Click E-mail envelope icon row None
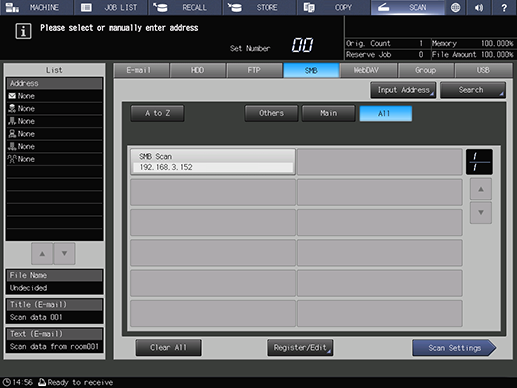This screenshot has height=388, width=517. coord(12,96)
